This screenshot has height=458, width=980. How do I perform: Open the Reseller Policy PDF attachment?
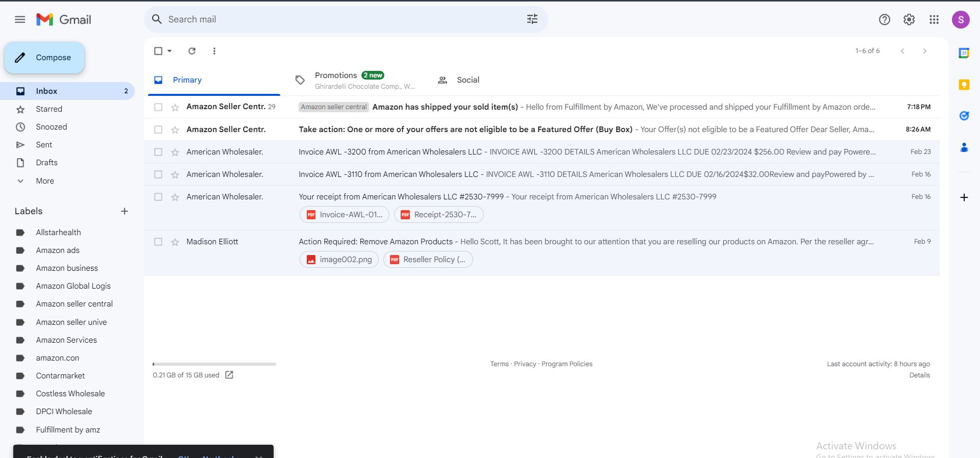(x=428, y=260)
